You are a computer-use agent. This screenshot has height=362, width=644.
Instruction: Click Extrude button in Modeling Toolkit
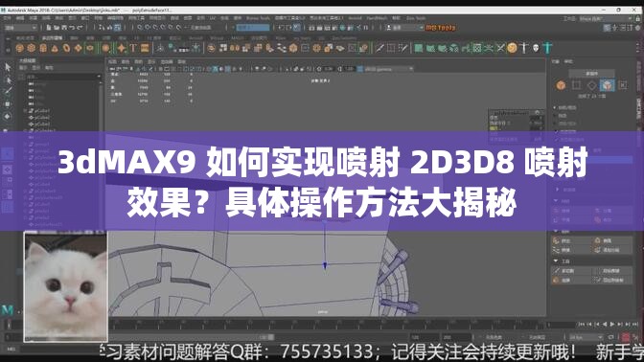(572, 240)
